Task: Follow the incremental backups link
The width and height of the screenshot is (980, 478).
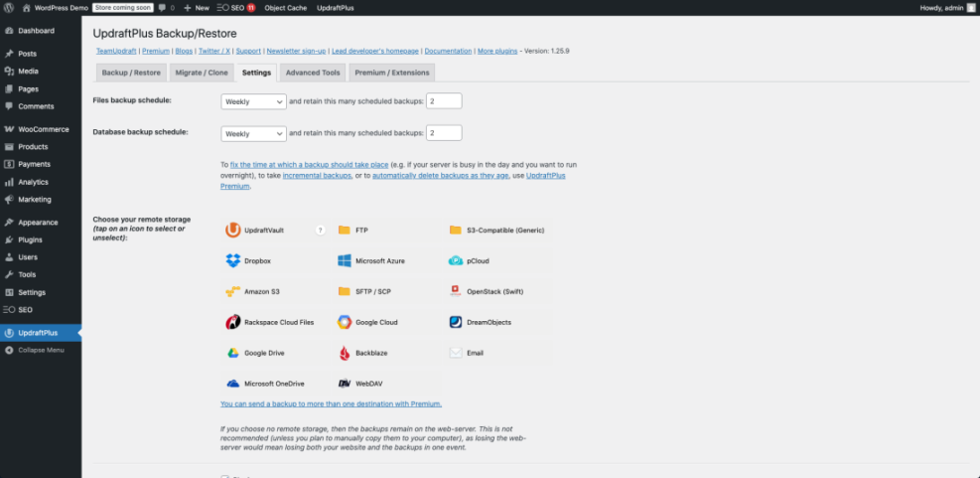Action: tap(317, 176)
